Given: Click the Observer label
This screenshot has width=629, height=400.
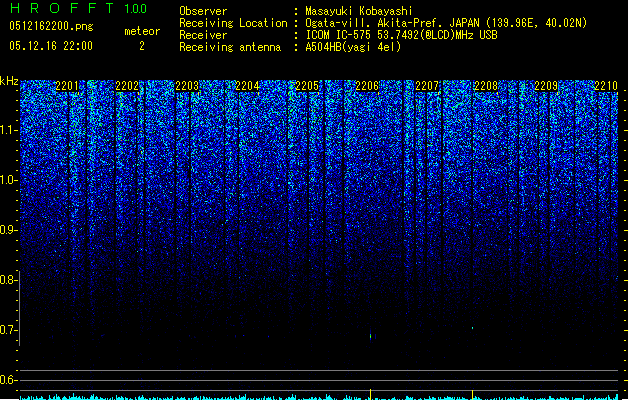Looking at the screenshot, I should (203, 11).
